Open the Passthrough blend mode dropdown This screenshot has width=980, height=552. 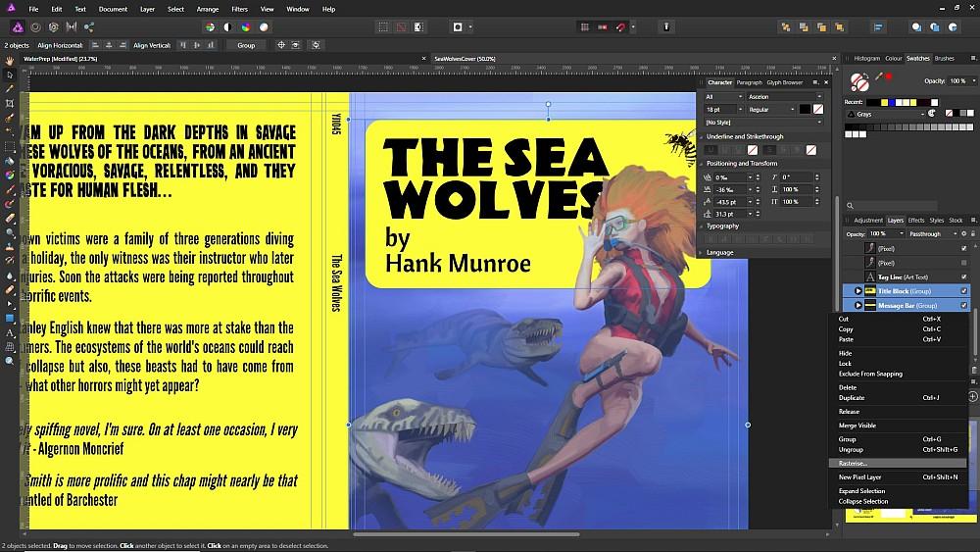[933, 233]
